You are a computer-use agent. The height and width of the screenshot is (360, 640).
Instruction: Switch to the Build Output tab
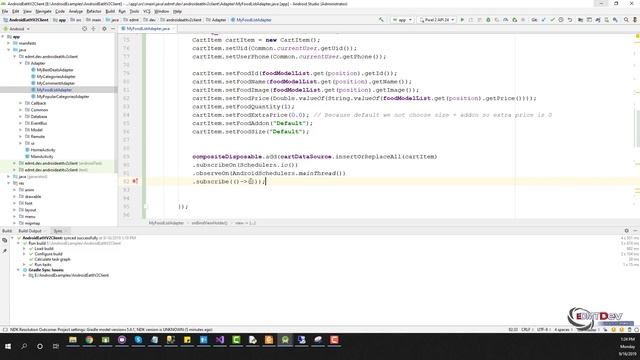(30, 231)
